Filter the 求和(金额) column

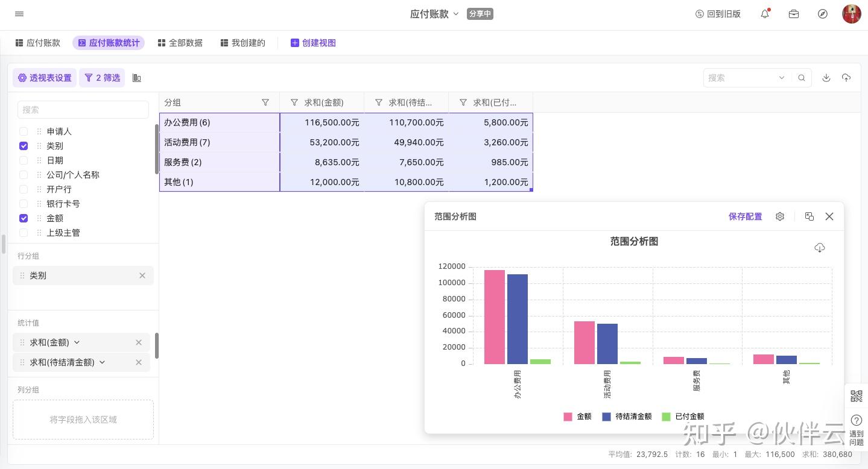tap(294, 102)
